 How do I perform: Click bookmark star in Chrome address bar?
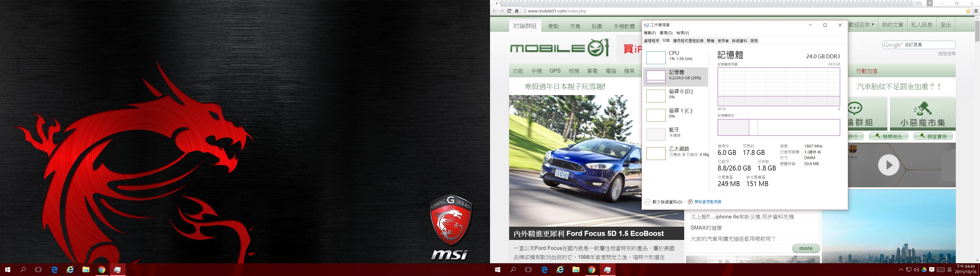(x=968, y=11)
